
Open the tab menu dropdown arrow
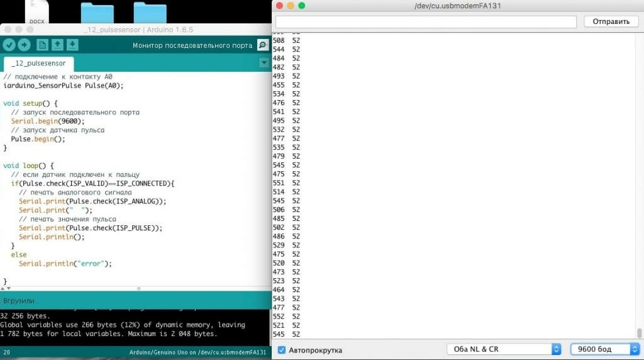(x=264, y=63)
